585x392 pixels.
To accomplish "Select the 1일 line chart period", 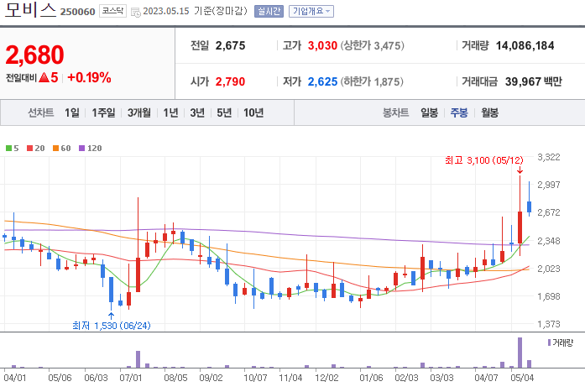I will pos(72,112).
